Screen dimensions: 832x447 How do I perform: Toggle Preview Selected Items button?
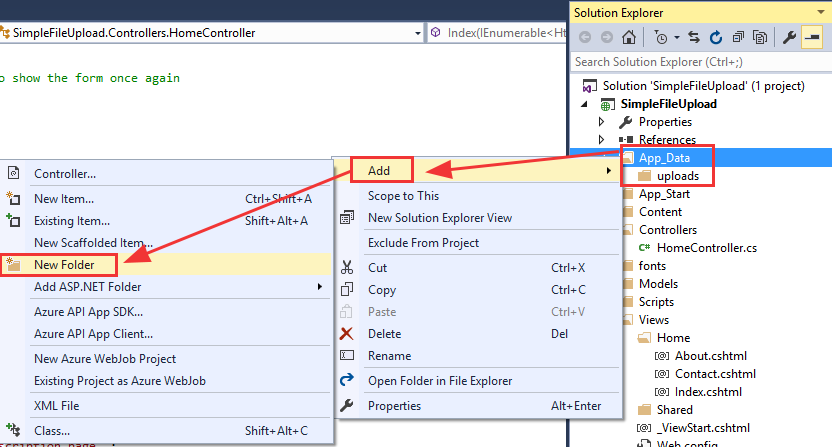[811, 38]
